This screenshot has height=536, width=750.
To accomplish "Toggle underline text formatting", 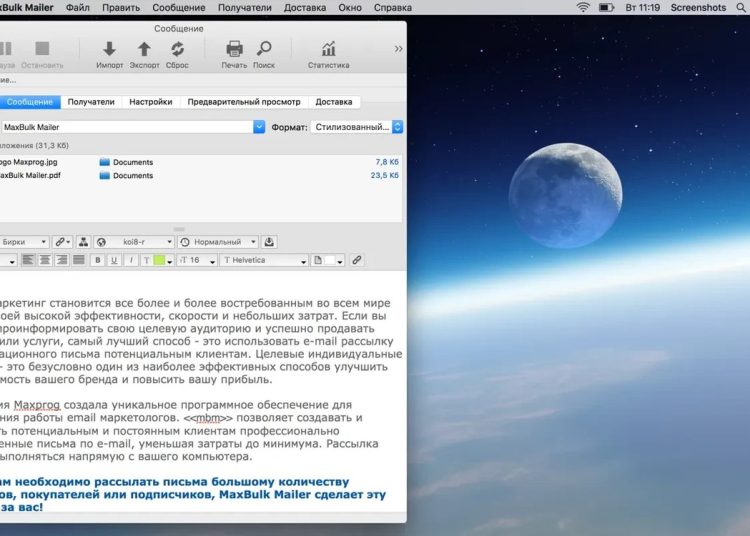I will pyautogui.click(x=114, y=260).
